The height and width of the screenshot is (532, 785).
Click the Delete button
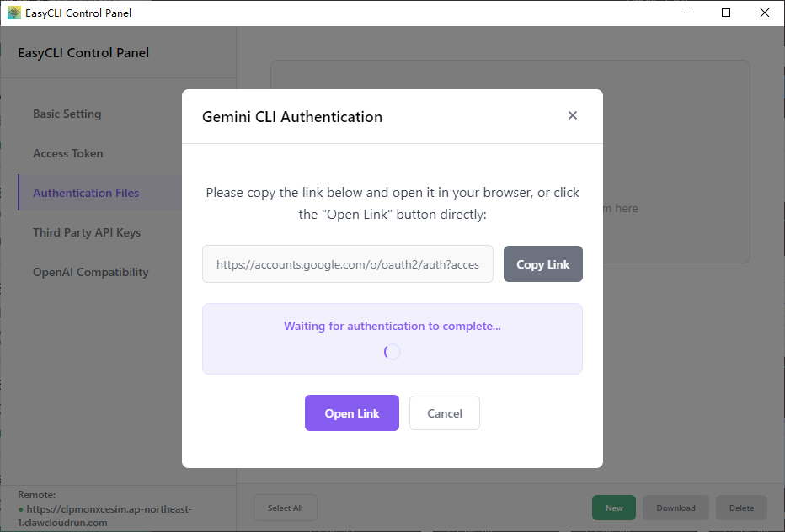[x=741, y=508]
